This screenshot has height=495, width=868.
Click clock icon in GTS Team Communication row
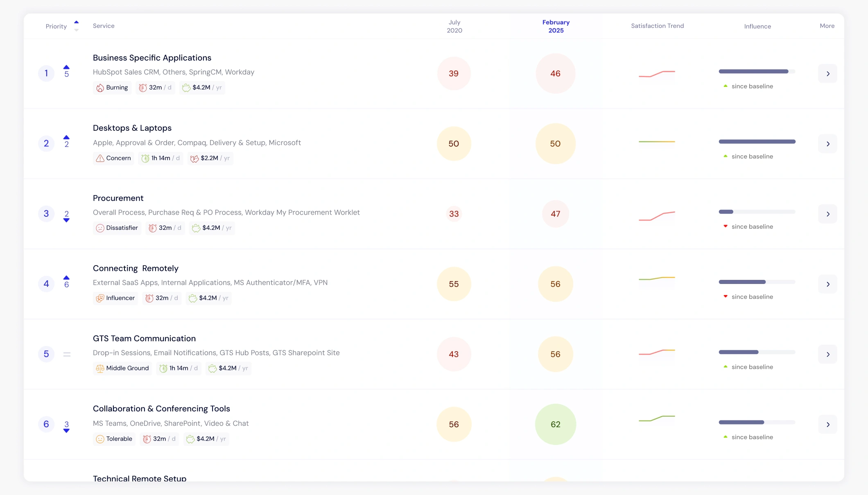pos(163,368)
